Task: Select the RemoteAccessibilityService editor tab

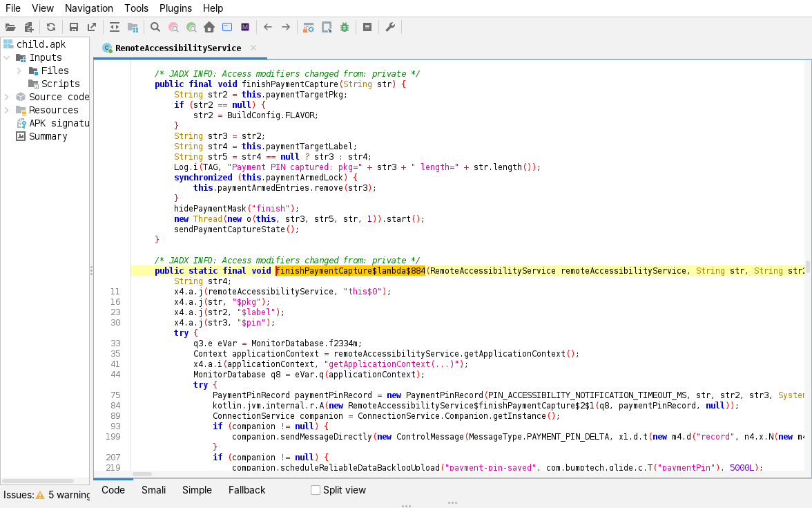Action: pos(178,48)
